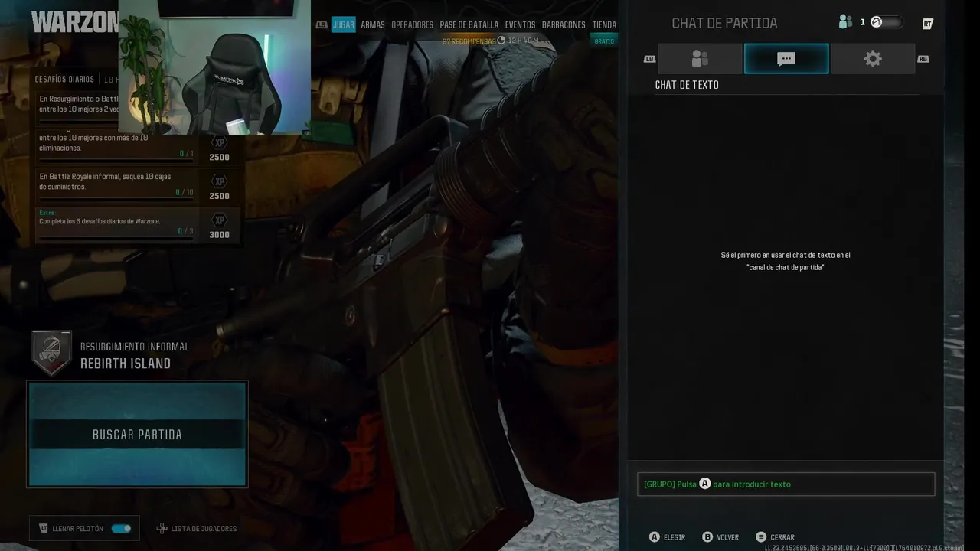Image resolution: width=980 pixels, height=551 pixels.
Task: Open the players list tab icon
Action: point(700,59)
